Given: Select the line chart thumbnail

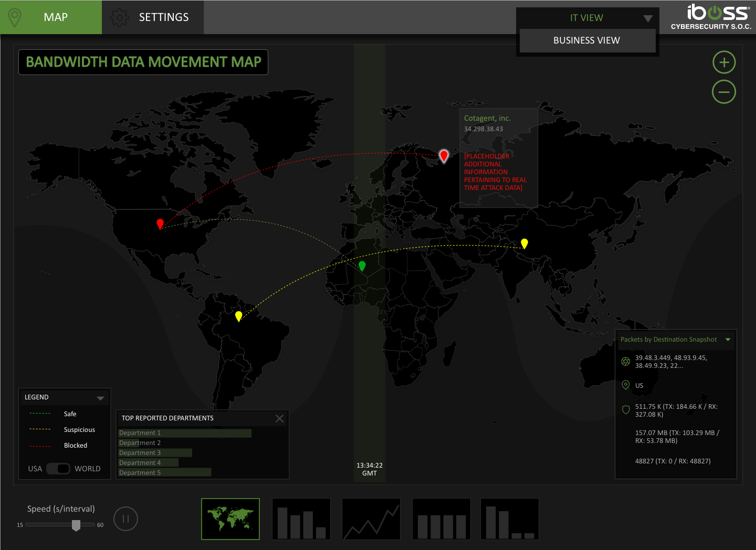Looking at the screenshot, I should tap(371, 519).
